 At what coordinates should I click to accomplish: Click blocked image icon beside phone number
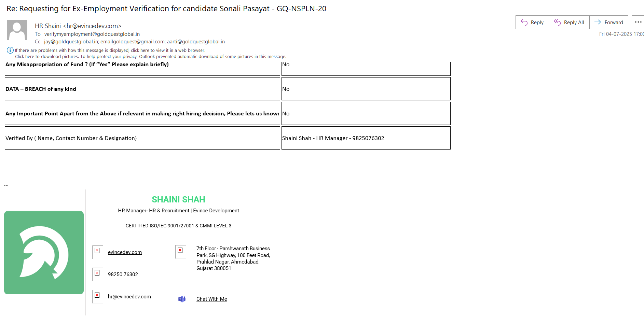tap(97, 273)
